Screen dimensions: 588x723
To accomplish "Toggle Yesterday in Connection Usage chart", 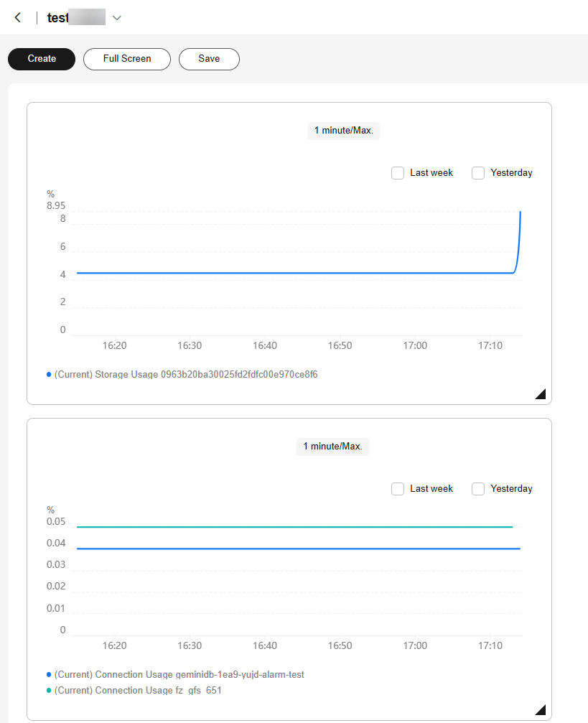I will pos(478,489).
